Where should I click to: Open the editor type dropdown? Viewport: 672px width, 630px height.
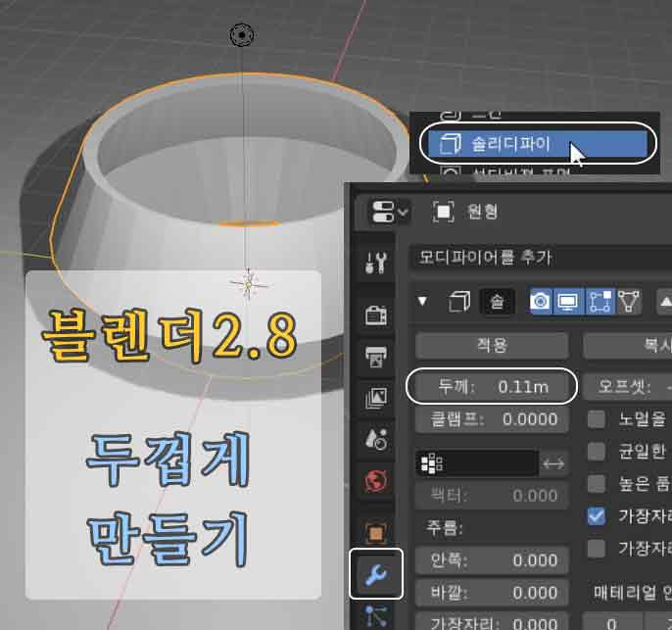pos(389,212)
